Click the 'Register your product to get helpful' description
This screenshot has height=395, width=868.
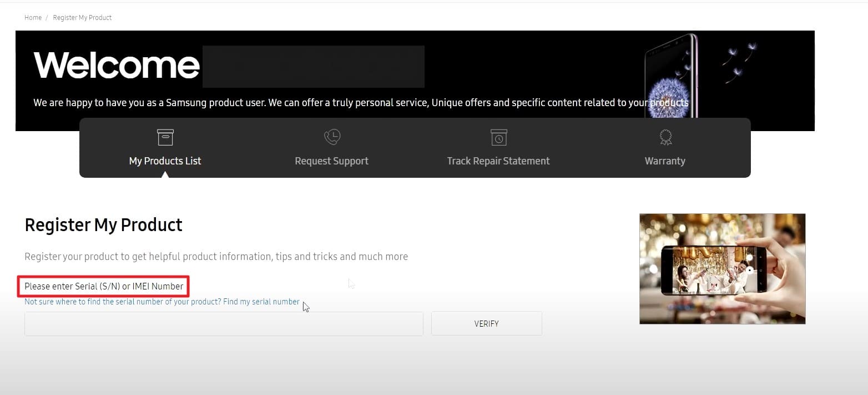(x=216, y=257)
